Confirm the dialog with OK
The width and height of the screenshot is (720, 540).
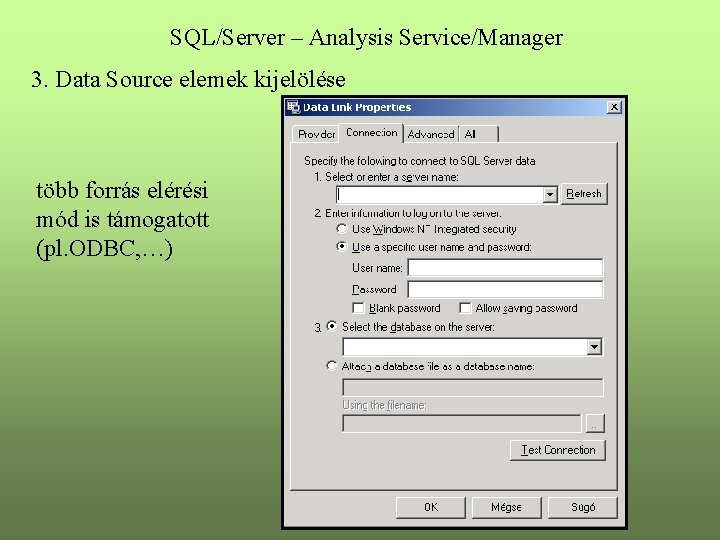click(431, 507)
